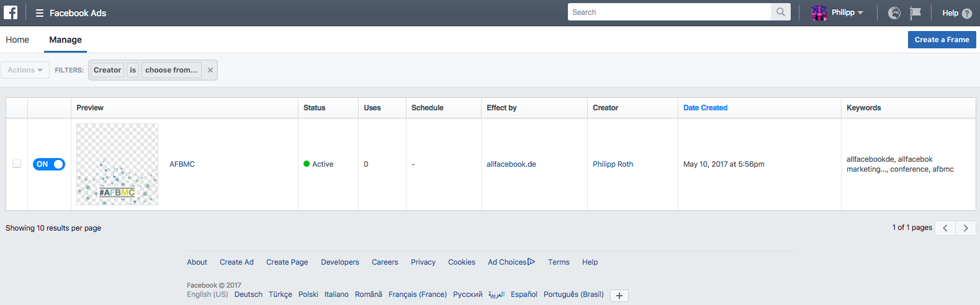Focus the Search input field
Screen dimensions: 980x305
pos(669,12)
